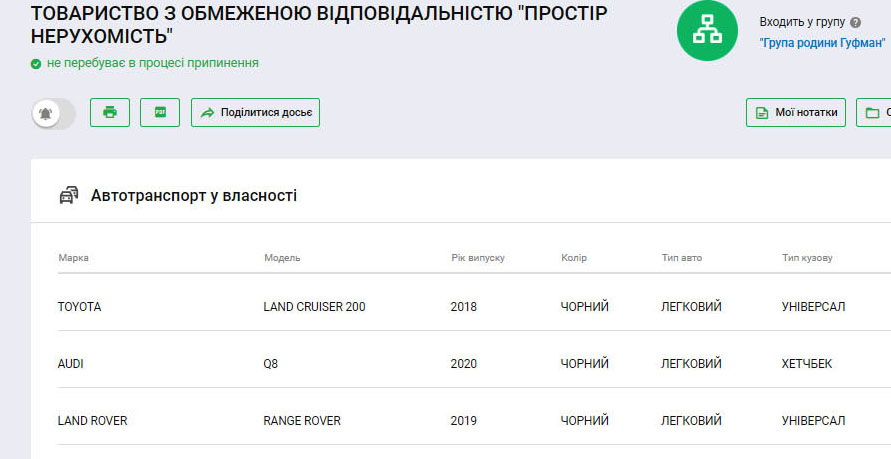Click the Поділитися досьє share button
The height and width of the screenshot is (459, 891).
[x=255, y=113]
